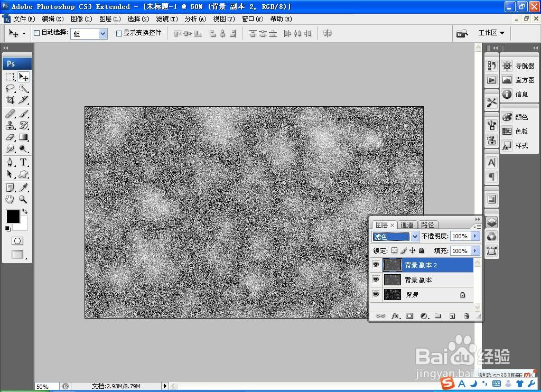Select the Magic Wand tool
The image size is (541, 392).
click(x=23, y=88)
